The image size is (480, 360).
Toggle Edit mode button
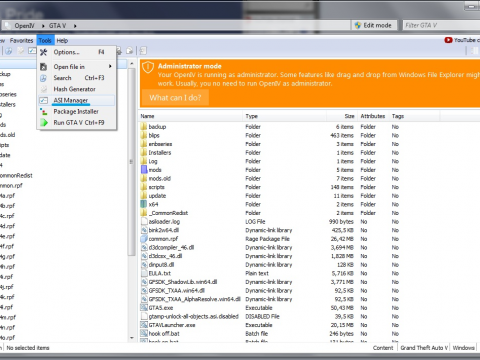coord(374,25)
